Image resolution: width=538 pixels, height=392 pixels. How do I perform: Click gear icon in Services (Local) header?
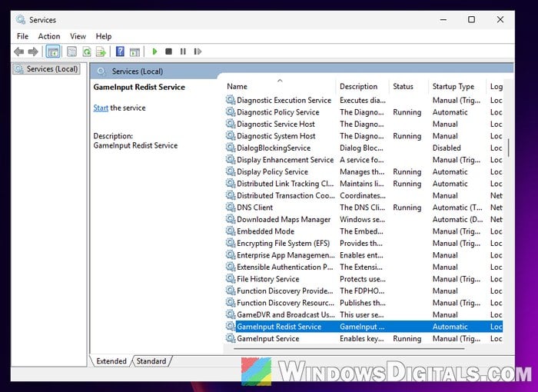101,71
